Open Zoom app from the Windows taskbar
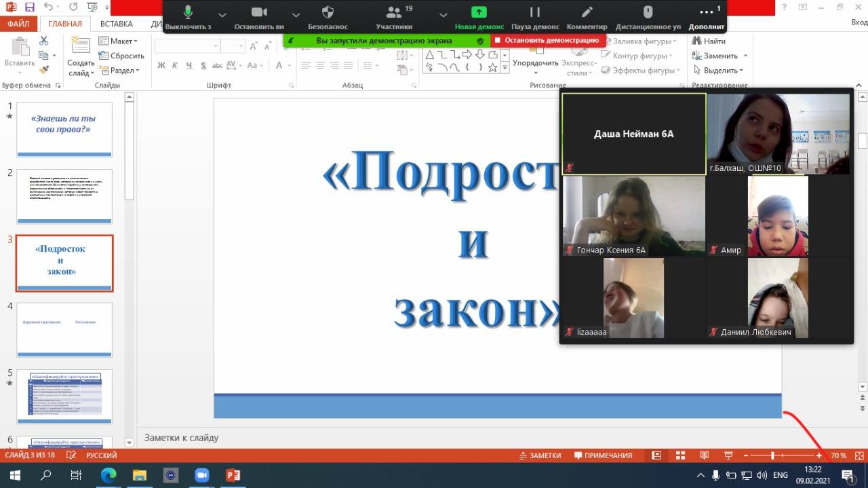 [x=201, y=475]
